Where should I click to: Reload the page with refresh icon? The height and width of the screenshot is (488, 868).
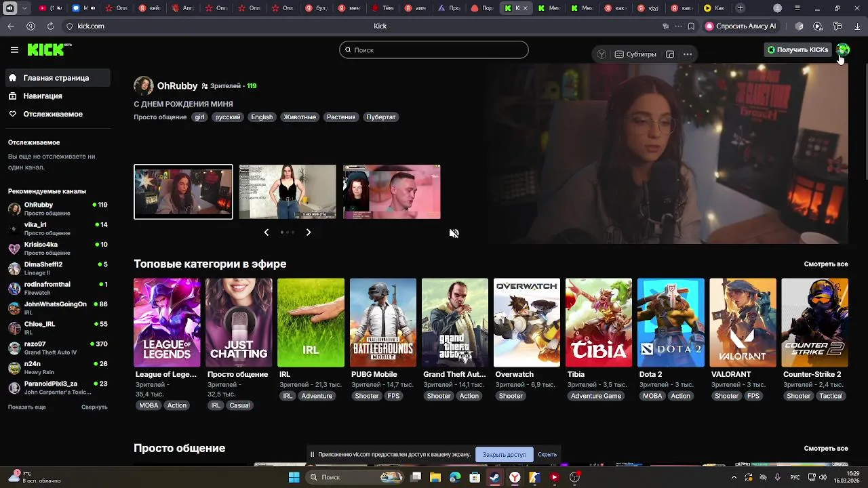(x=50, y=26)
